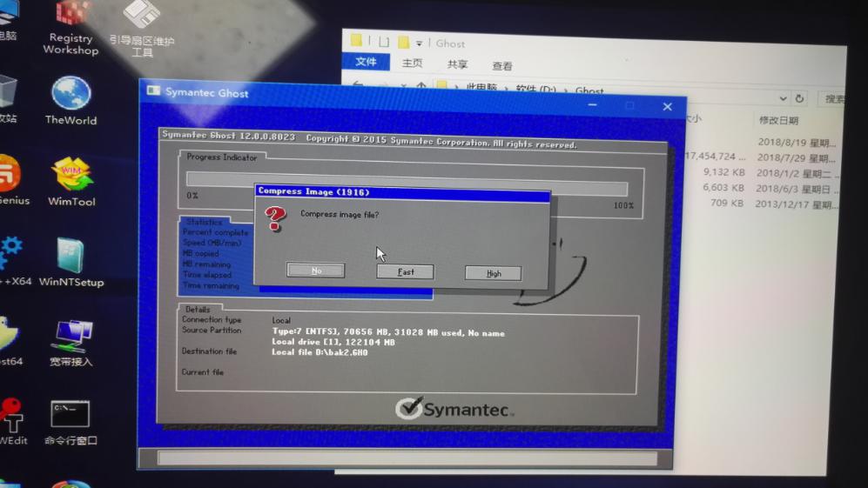Launch WinNTSetup desktop icon
Image resolution: width=868 pixels, height=488 pixels.
[x=71, y=263]
